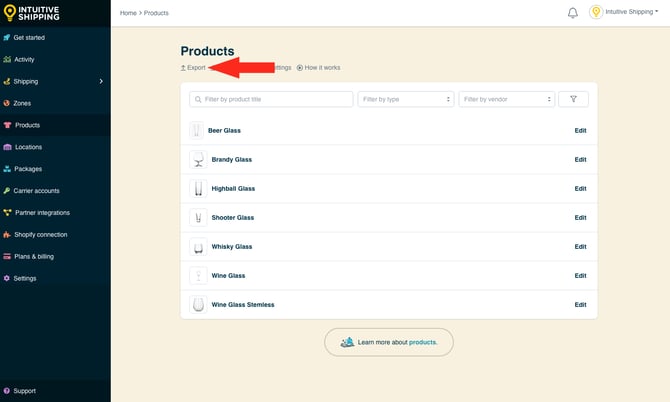Click the Shipping sidebar icon
670x402 pixels.
6,81
